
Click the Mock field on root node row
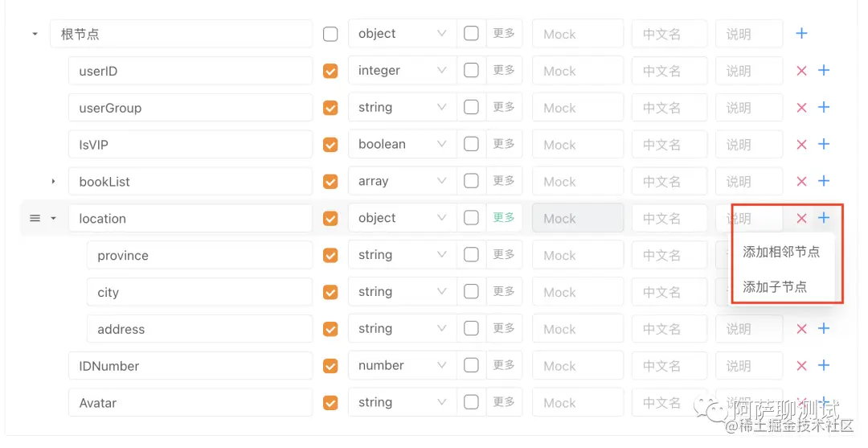coord(578,34)
